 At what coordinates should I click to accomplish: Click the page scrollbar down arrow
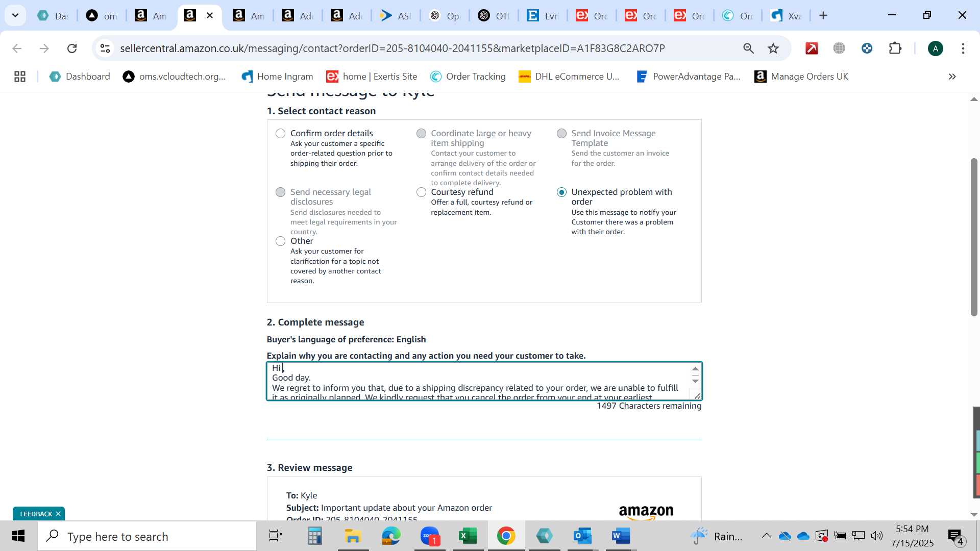click(974, 514)
